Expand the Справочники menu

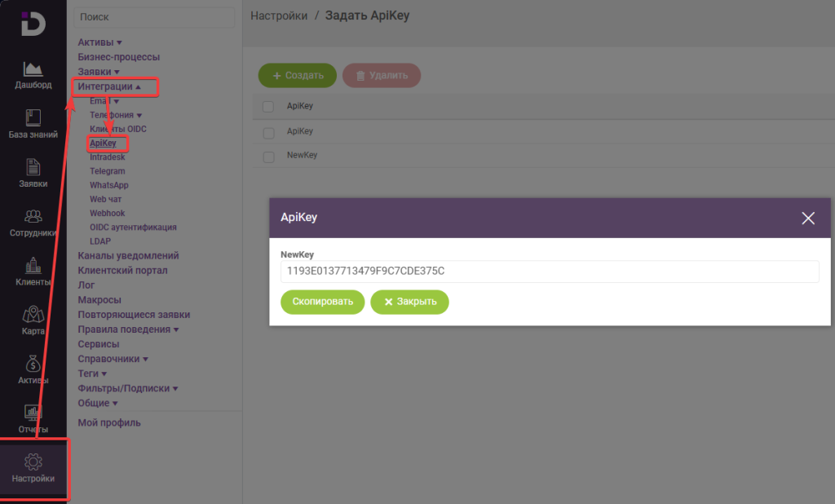point(113,359)
